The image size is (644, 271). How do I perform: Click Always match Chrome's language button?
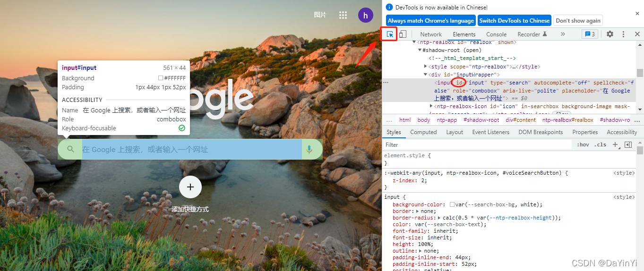tap(431, 20)
